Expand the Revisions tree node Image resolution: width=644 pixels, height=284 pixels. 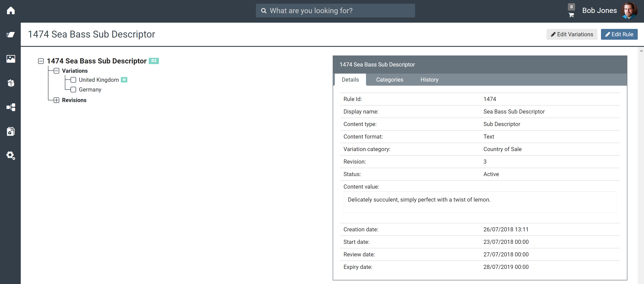click(56, 100)
